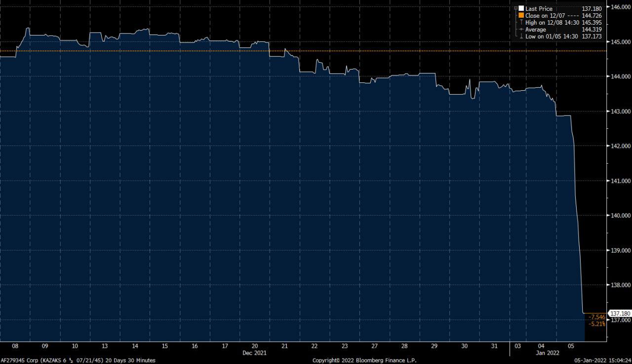
Task: Click the 30 date axis label
Action: (465, 346)
